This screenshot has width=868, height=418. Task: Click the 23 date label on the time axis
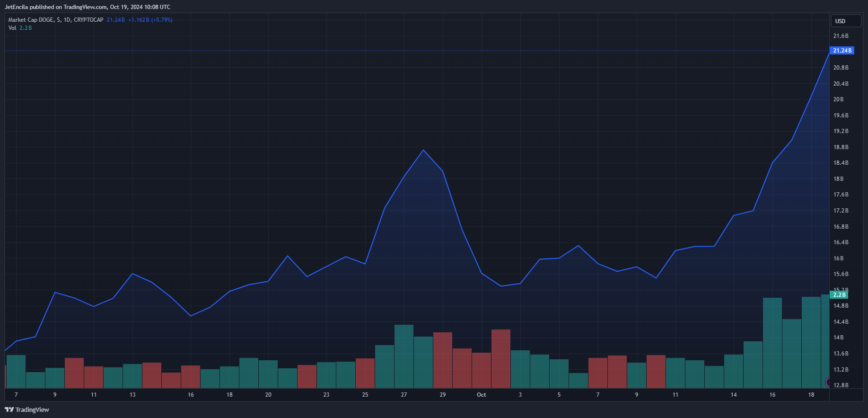(x=326, y=395)
